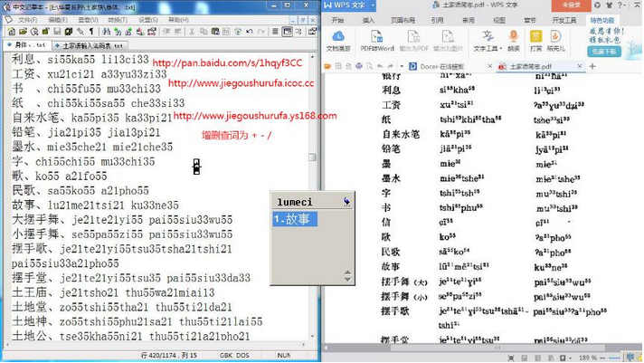Click the WPS full-screen view icon in the status bar
The image size is (644, 363).
point(510,358)
